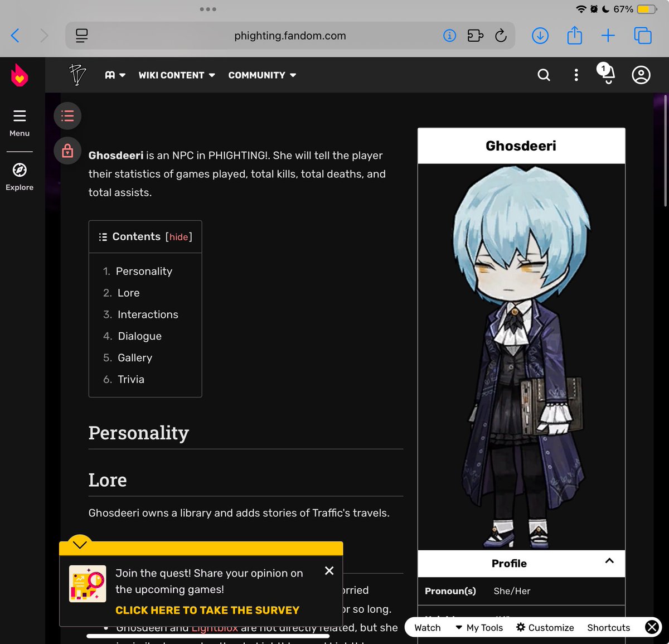Screen dimensions: 669x644
Task: Open Safari extensions icon
Action: pos(475,36)
